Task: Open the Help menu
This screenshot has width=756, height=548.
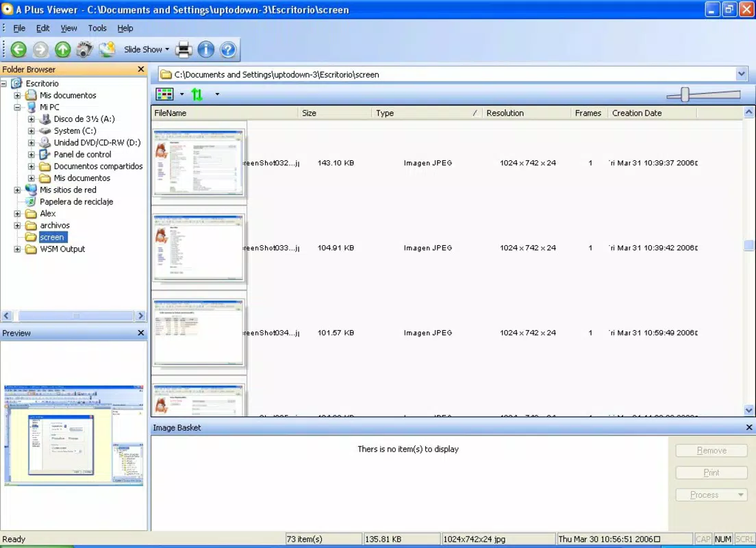Action: (x=125, y=28)
